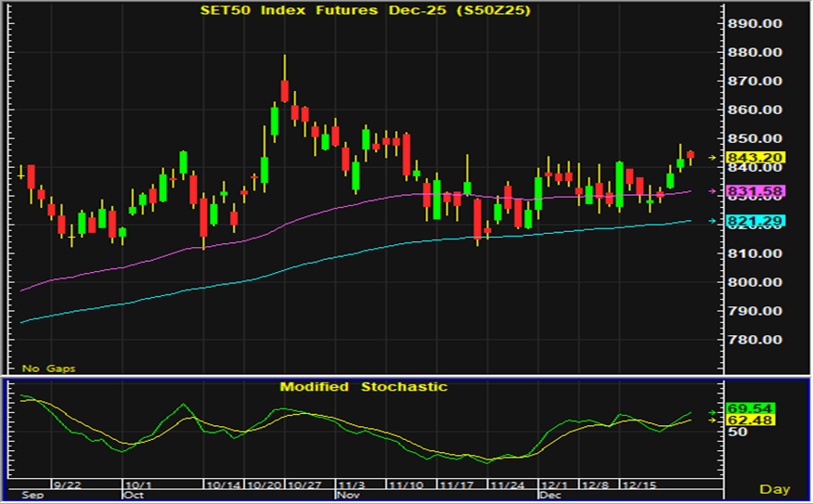Select the yellow 843.20 last price tag

756,158
